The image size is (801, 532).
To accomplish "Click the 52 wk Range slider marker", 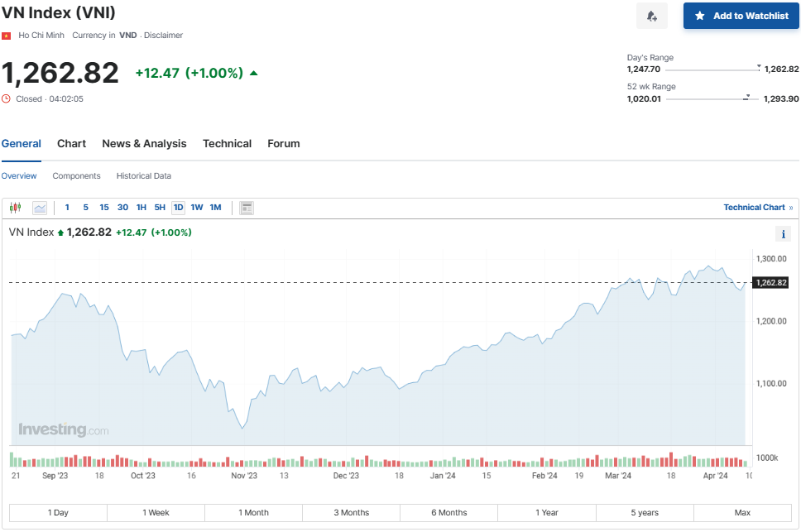I will pos(746,97).
